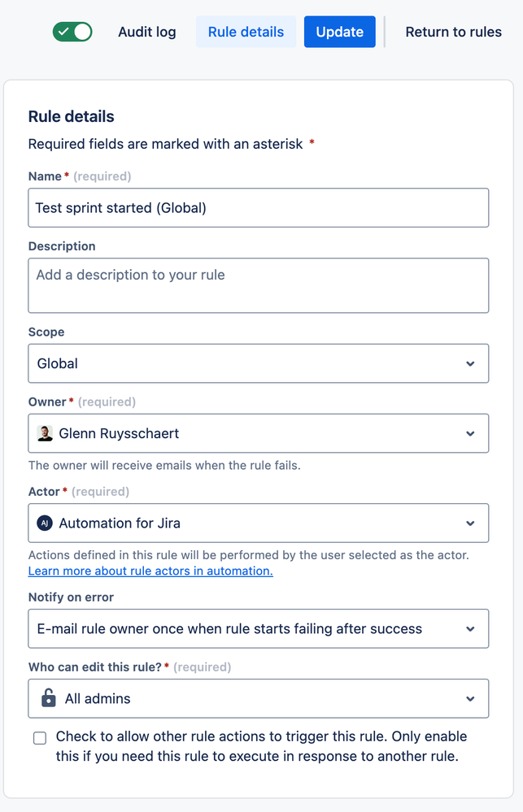Select the Global scope value
This screenshot has height=812, width=523.
coord(59,363)
